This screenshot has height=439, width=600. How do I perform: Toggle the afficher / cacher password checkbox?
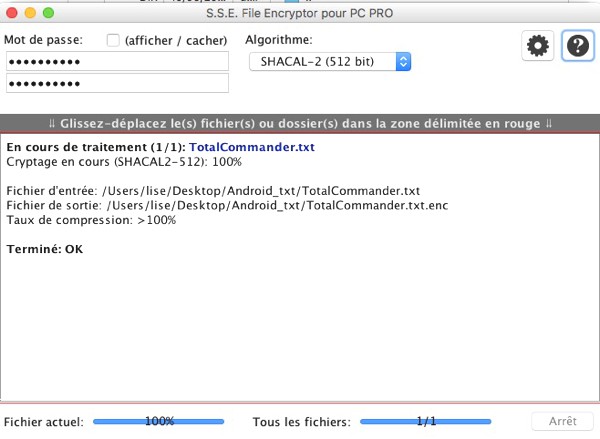pyautogui.click(x=113, y=40)
